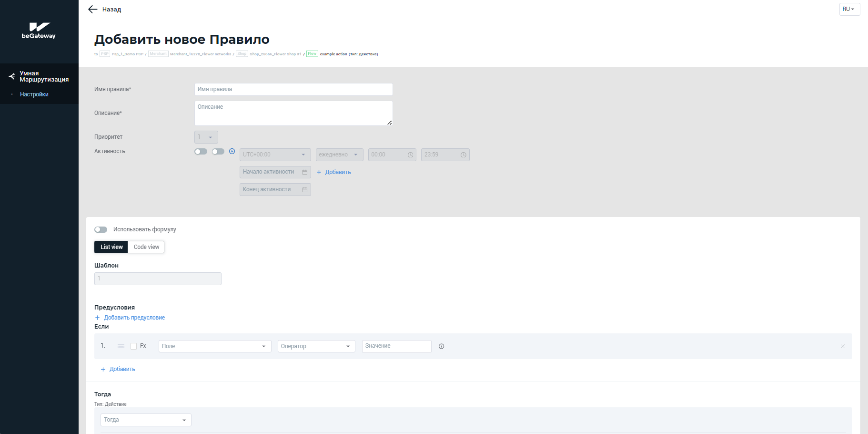The height and width of the screenshot is (434, 868).
Task: Click the beGateway logo
Action: 39,31
